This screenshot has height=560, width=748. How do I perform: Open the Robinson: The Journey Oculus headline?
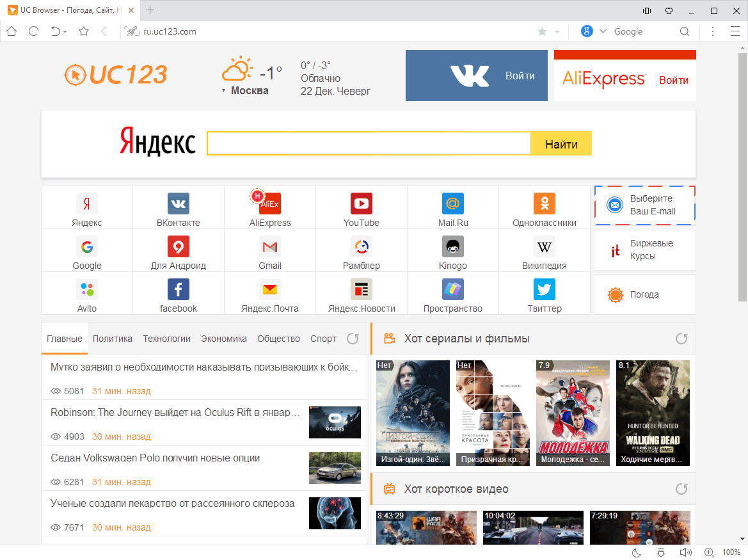pyautogui.click(x=175, y=413)
